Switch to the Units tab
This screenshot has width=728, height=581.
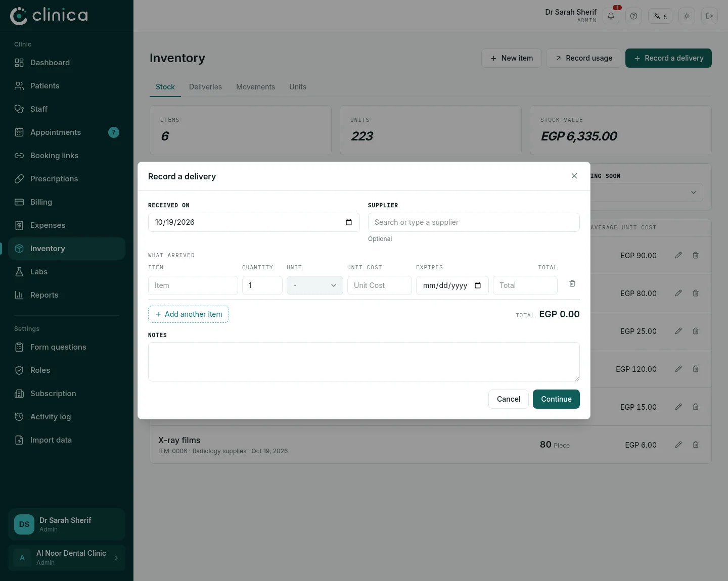pyautogui.click(x=298, y=87)
